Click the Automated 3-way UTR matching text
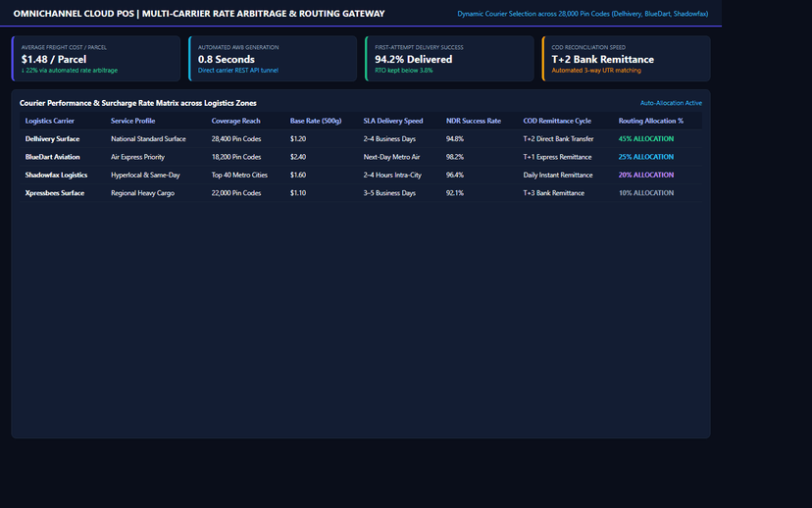 click(x=596, y=71)
